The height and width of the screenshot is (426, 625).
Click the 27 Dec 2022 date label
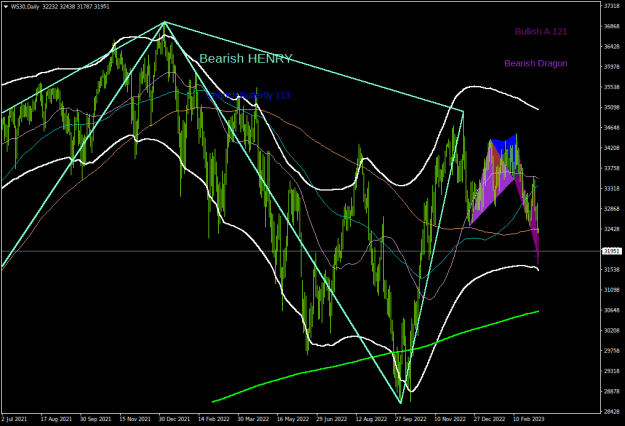point(489,419)
